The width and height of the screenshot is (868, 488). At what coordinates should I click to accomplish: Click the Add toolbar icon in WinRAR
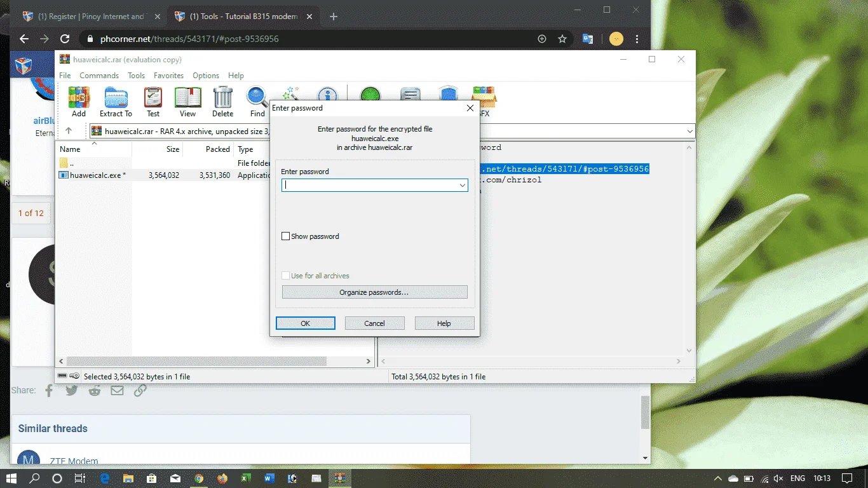point(79,102)
